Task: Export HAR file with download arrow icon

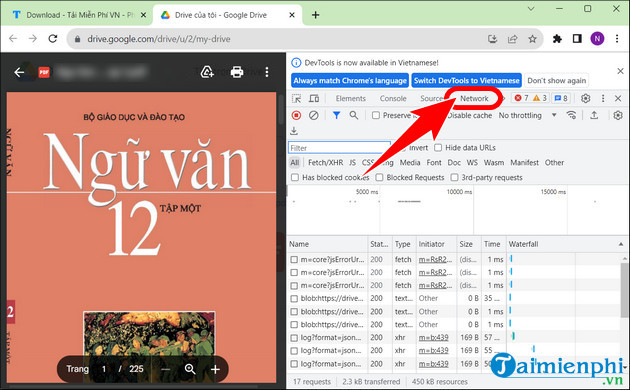Action: point(294,131)
